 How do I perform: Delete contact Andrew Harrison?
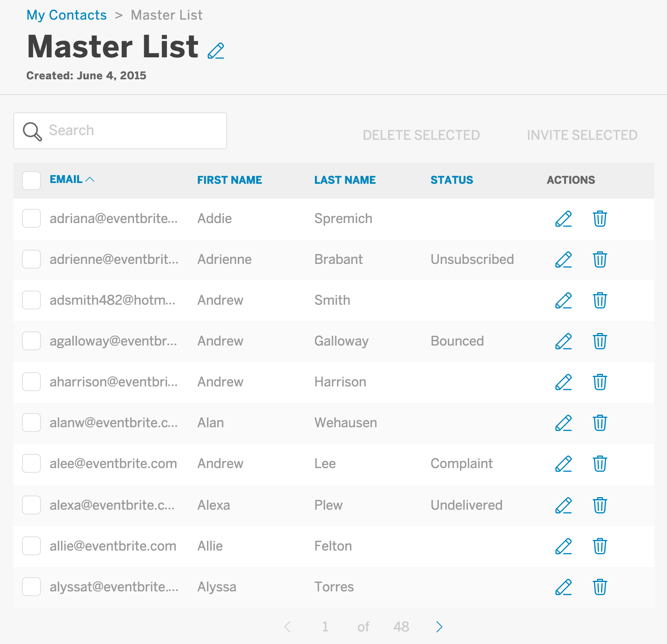[x=600, y=382]
